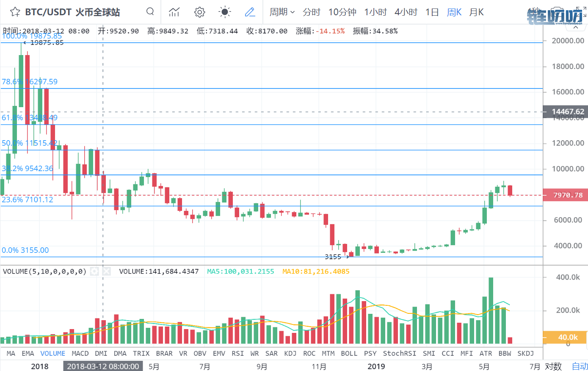
Task: Select the 1日 interval
Action: click(x=432, y=12)
